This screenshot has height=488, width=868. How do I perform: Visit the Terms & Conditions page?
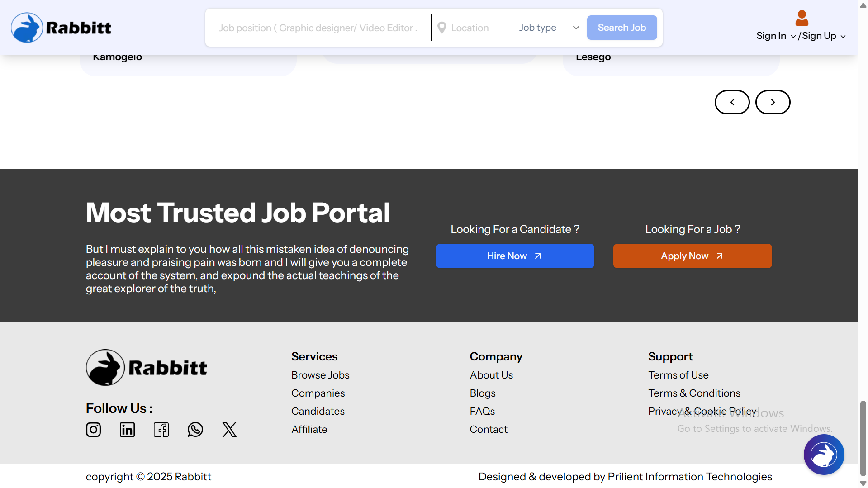(x=694, y=393)
